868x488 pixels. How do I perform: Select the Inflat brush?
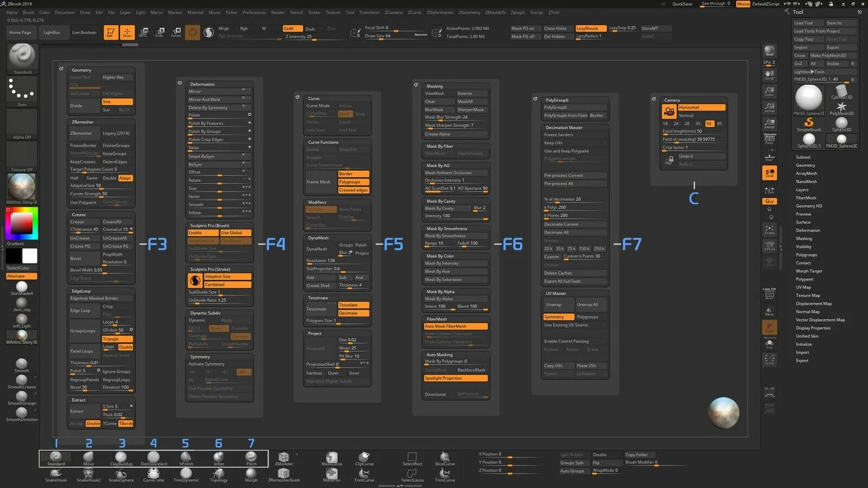pyautogui.click(x=219, y=459)
